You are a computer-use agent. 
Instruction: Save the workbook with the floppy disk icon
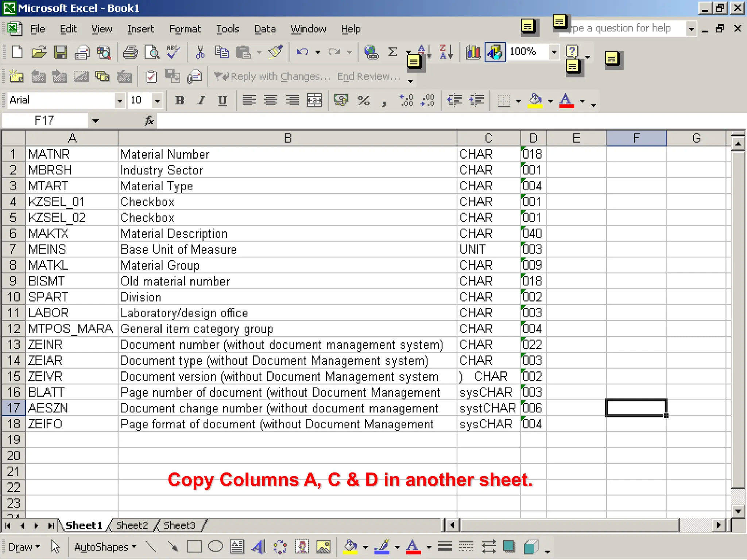(x=60, y=52)
